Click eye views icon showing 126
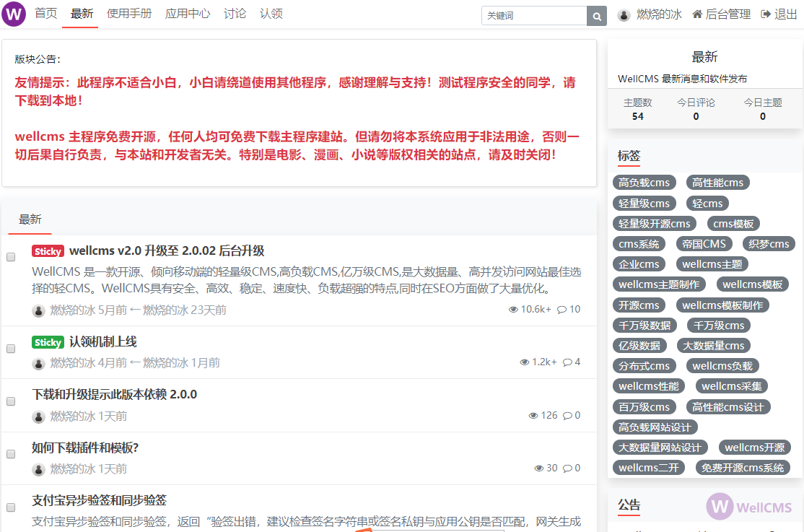This screenshot has width=804, height=532. pos(534,416)
